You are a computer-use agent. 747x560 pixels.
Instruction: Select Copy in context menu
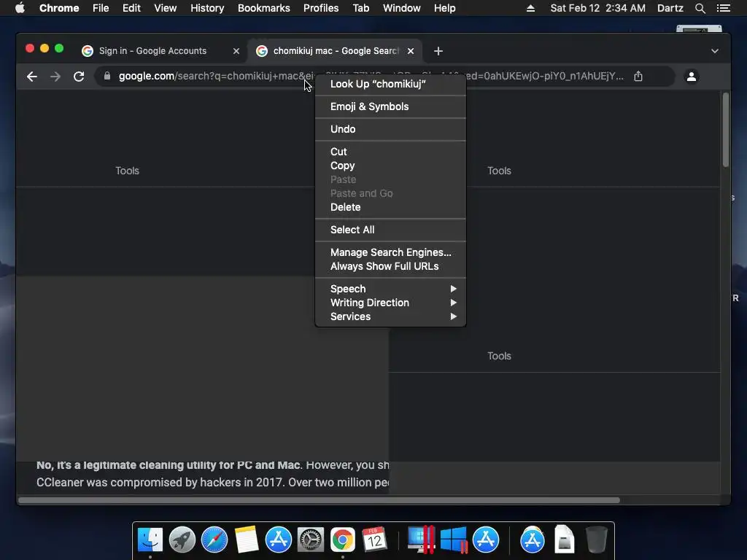click(390, 166)
